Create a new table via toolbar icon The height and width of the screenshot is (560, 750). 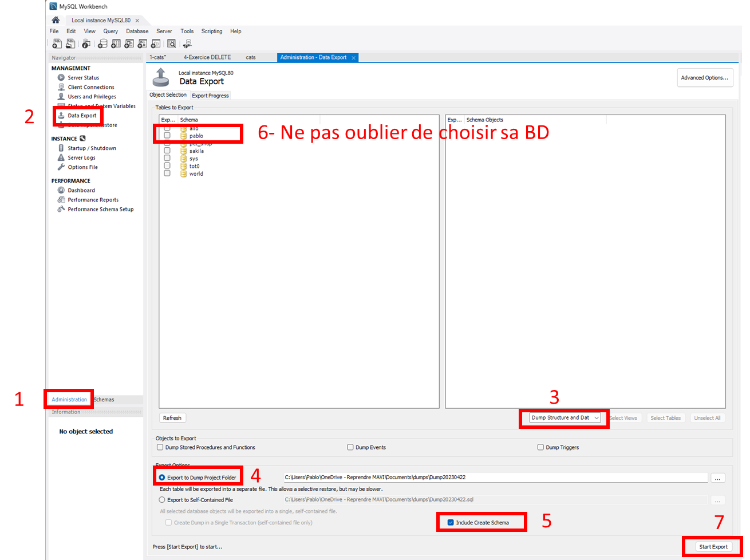coord(116,44)
